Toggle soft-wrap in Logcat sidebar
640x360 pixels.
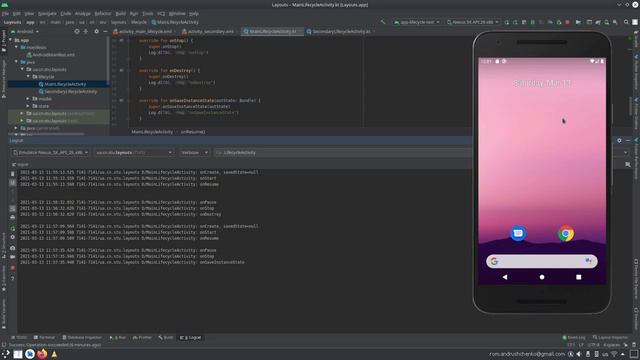13,209
